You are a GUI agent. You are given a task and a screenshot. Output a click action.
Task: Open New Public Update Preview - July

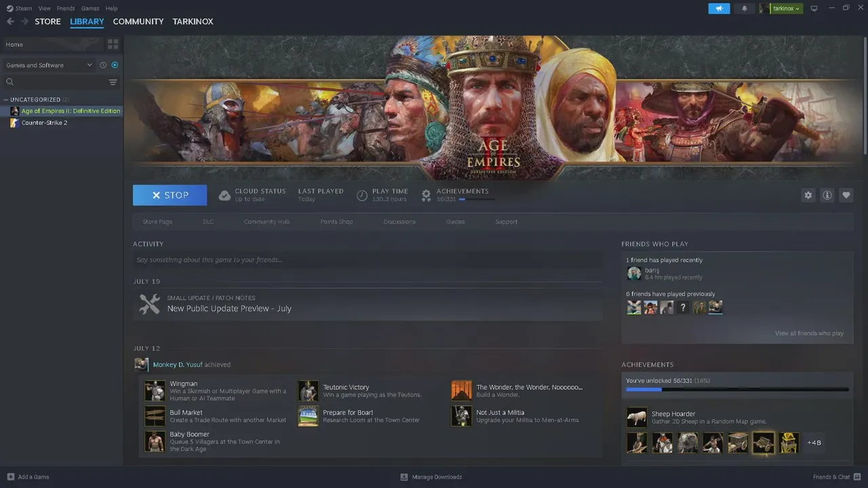(229, 308)
